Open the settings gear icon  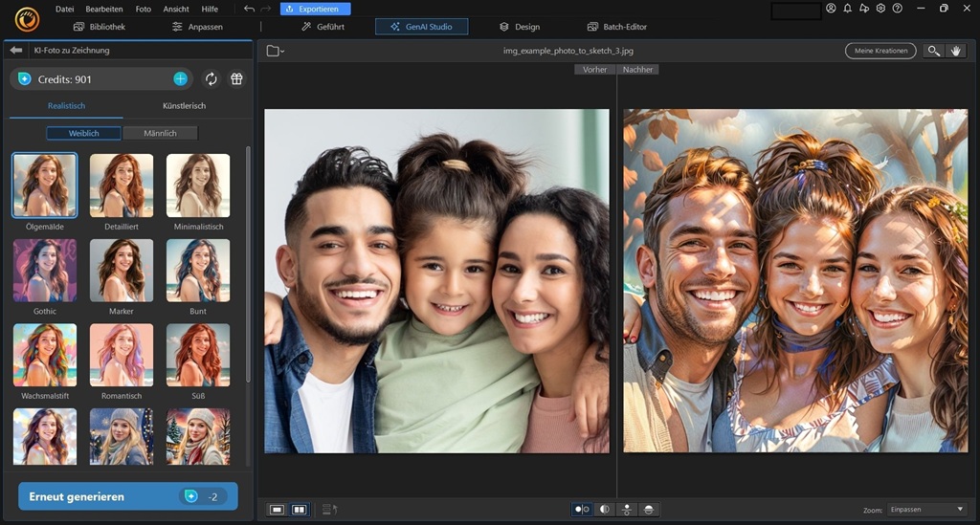880,9
